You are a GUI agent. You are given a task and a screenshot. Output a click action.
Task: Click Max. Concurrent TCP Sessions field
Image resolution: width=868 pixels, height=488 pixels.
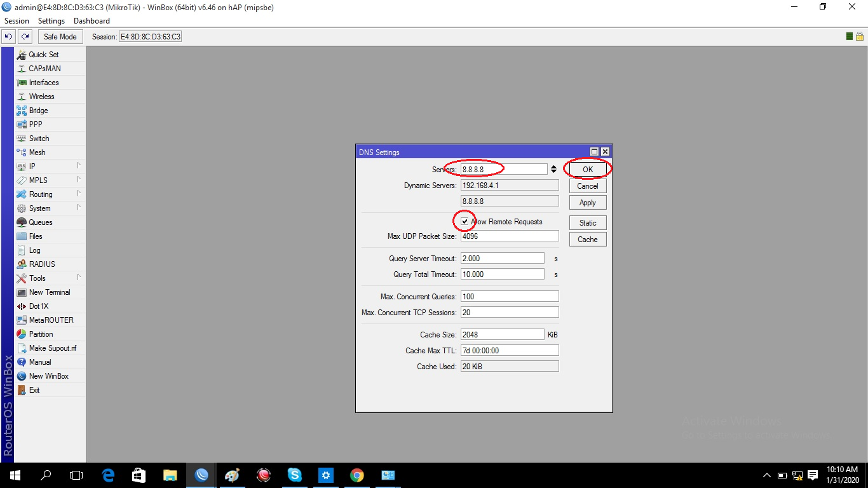[510, 313]
